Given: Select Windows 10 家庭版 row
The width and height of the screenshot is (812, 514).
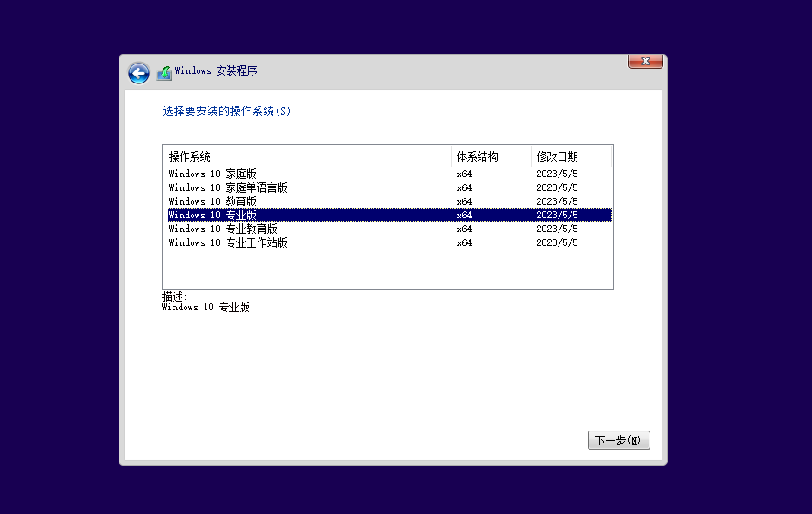Looking at the screenshot, I should click(389, 174).
